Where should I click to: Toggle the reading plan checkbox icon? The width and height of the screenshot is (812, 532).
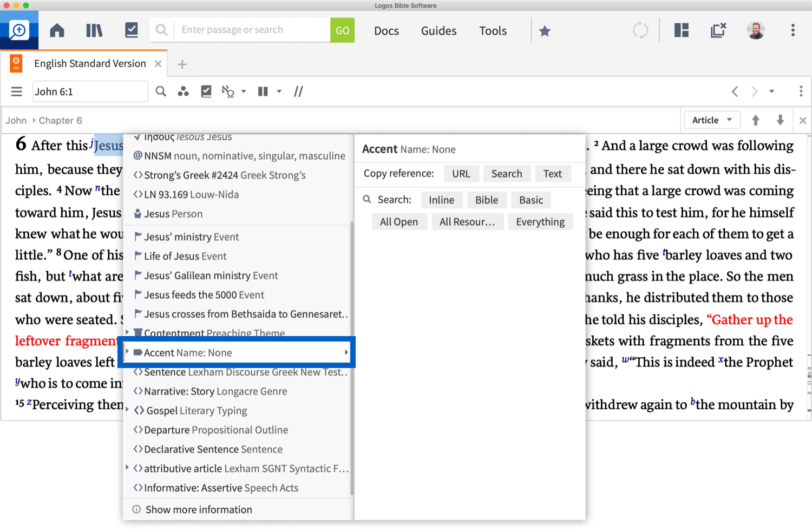206,91
